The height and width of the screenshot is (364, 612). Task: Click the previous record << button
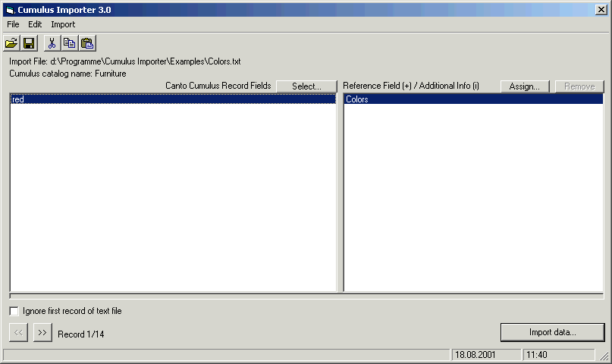pyautogui.click(x=18, y=333)
